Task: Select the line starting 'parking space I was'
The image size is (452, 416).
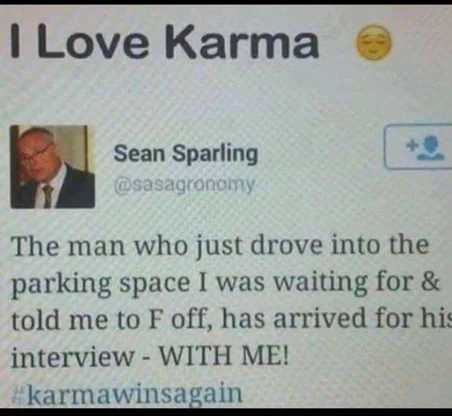Action: 226,284
